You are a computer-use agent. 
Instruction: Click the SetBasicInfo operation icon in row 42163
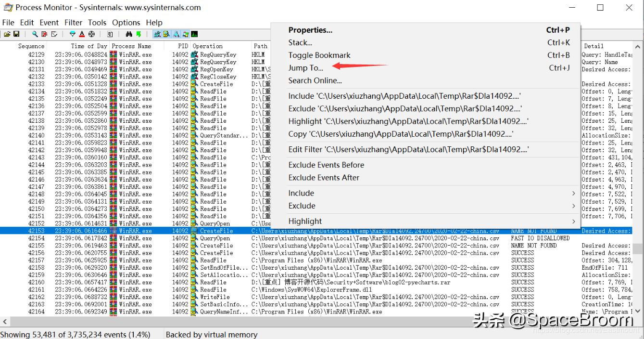click(x=194, y=304)
